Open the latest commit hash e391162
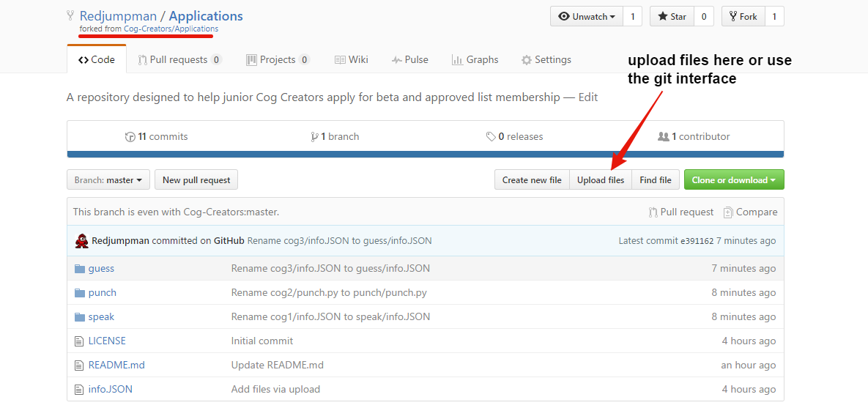 [x=697, y=241]
